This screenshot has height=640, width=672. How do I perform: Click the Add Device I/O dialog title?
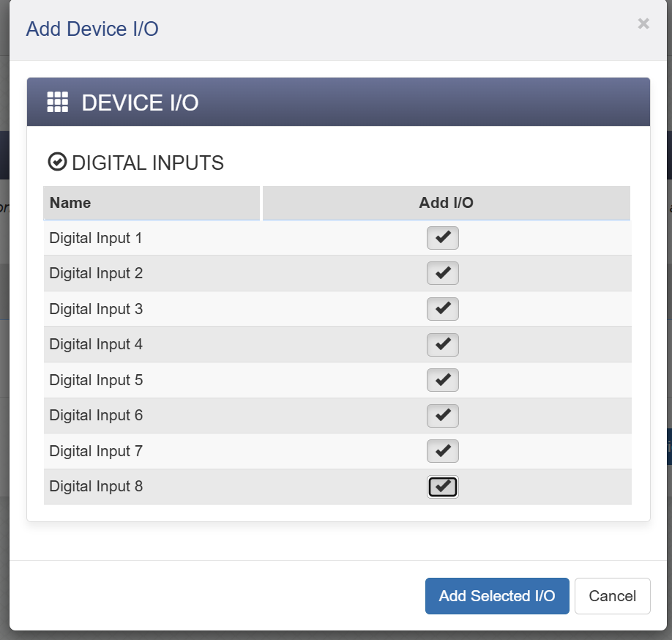(92, 29)
